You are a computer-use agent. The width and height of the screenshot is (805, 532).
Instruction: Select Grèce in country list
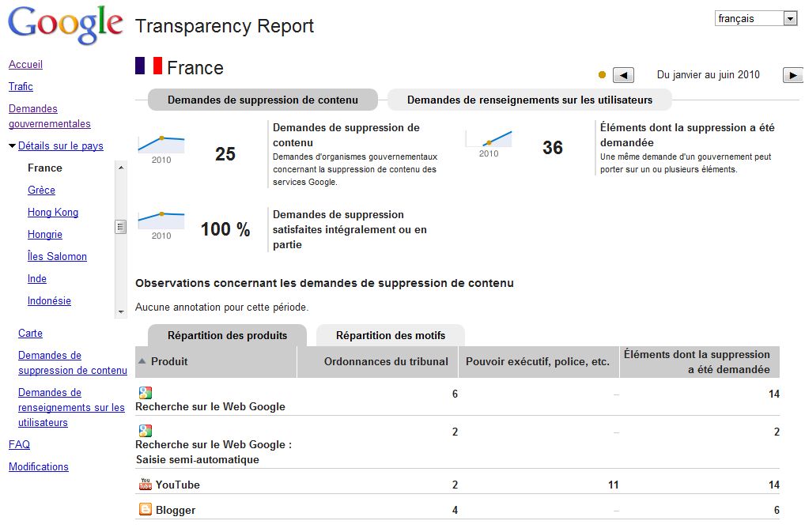pyautogui.click(x=41, y=191)
